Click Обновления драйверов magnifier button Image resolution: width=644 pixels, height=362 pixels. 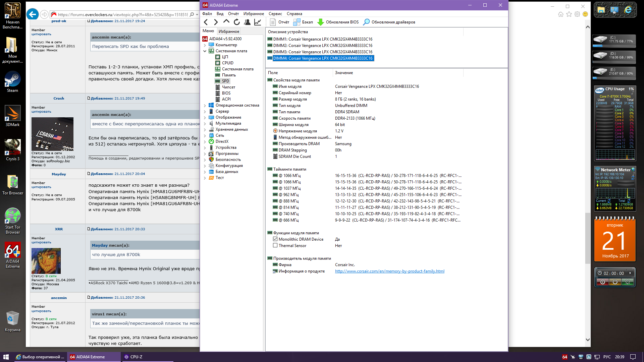click(389, 22)
